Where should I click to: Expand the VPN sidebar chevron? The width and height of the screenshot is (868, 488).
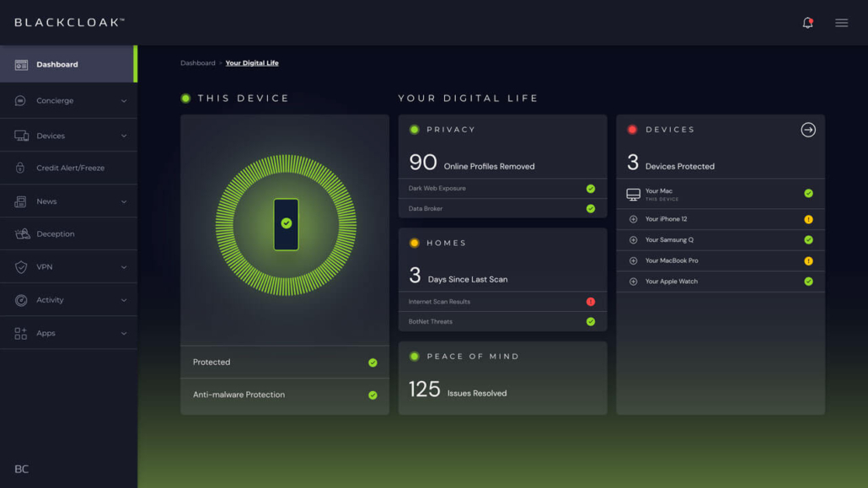(124, 267)
